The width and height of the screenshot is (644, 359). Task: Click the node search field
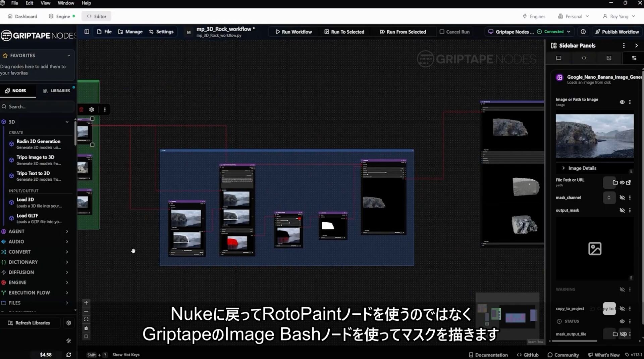click(37, 106)
